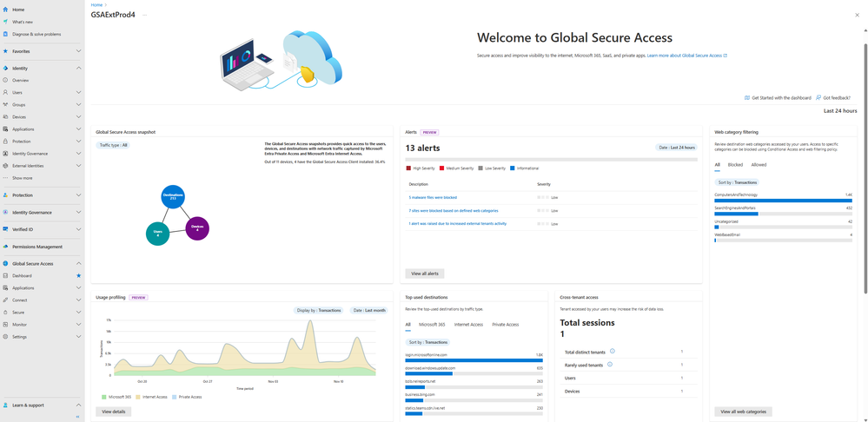The height and width of the screenshot is (422, 868).
Task: Expand the Users menu chevron
Action: tap(78, 92)
